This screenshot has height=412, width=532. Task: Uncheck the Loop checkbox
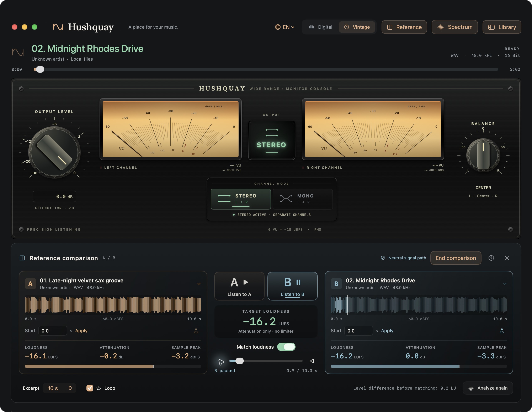[x=90, y=388]
